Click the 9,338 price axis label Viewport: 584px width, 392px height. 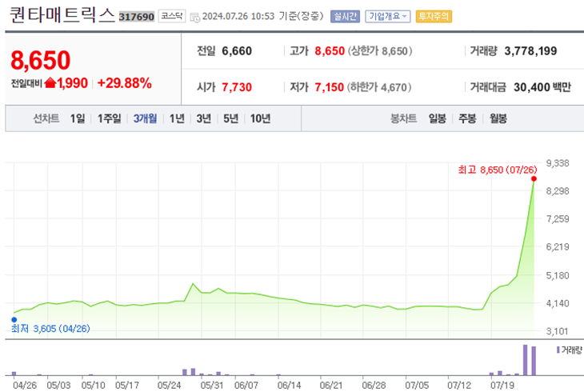tap(558, 163)
